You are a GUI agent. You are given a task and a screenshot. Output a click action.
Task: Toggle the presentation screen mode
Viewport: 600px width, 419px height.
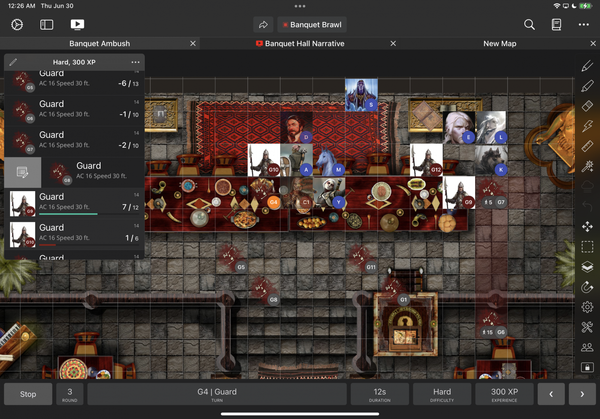77,24
